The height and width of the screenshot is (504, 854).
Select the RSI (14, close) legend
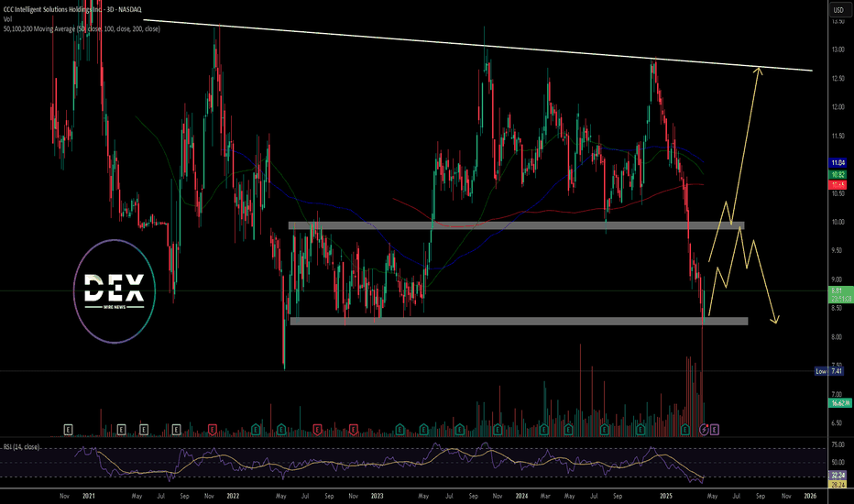coord(21,447)
